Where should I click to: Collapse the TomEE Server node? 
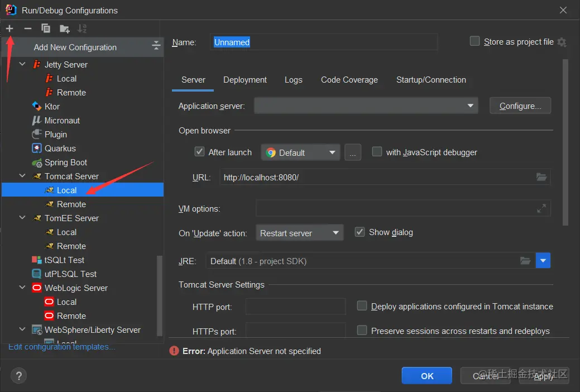pos(22,218)
